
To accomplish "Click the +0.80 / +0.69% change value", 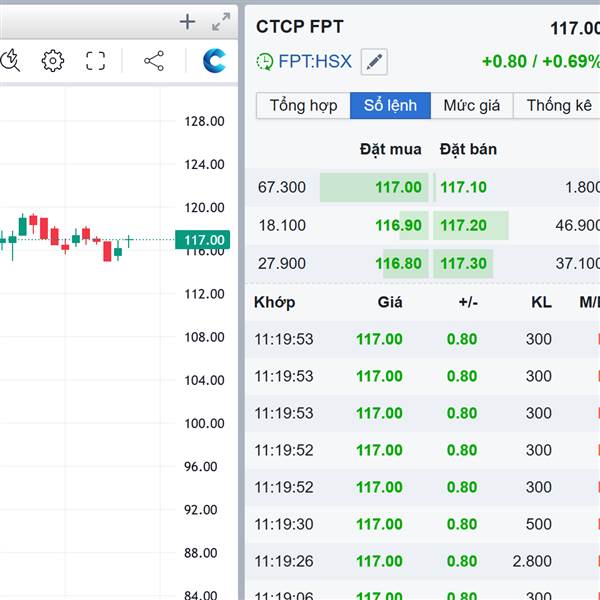I will tap(541, 62).
